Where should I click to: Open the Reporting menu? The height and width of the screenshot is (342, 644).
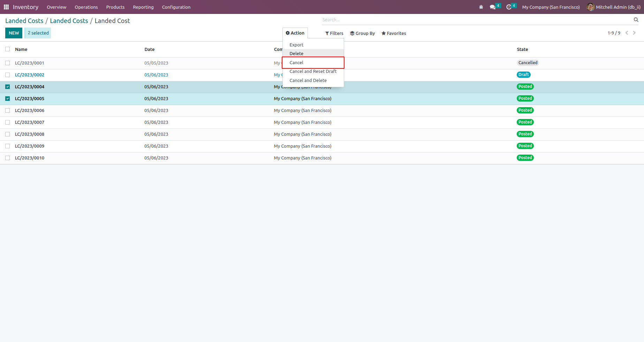143,7
